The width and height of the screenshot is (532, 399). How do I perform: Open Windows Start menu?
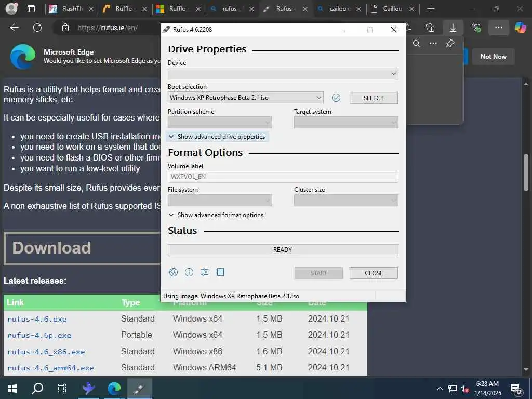(12, 389)
